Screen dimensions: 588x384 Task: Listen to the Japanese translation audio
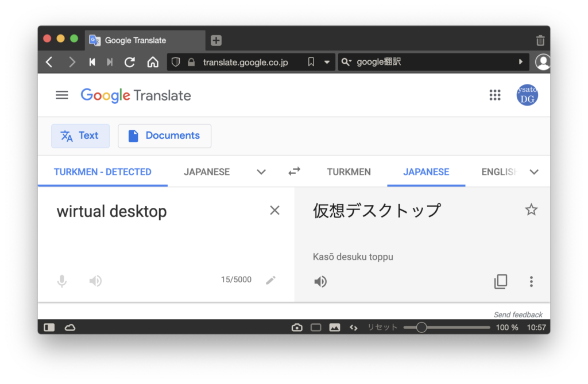(x=320, y=282)
